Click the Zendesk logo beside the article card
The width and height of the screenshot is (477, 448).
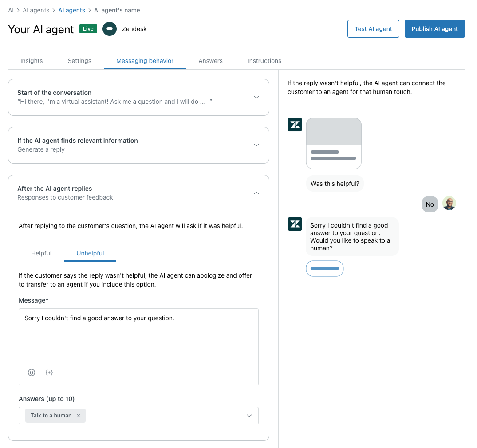[295, 125]
